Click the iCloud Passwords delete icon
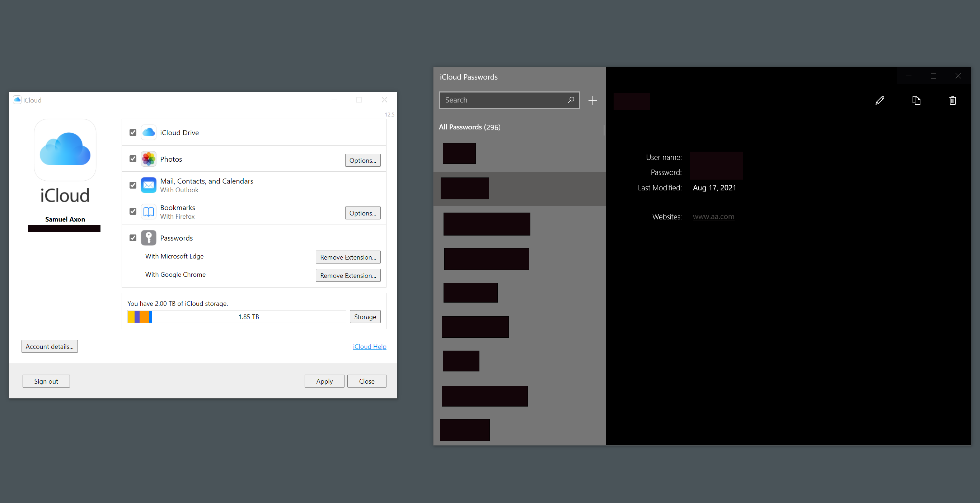The width and height of the screenshot is (980, 503). tap(953, 100)
